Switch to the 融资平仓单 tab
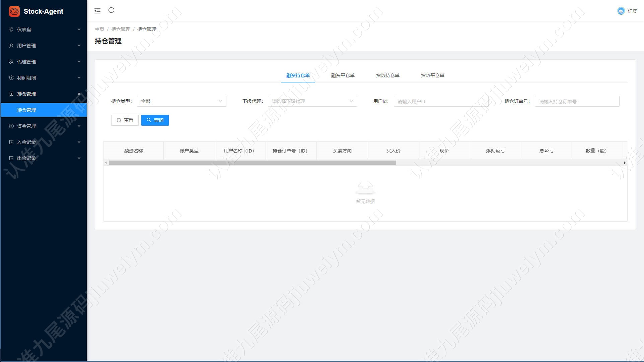The height and width of the screenshot is (362, 644). 343,75
